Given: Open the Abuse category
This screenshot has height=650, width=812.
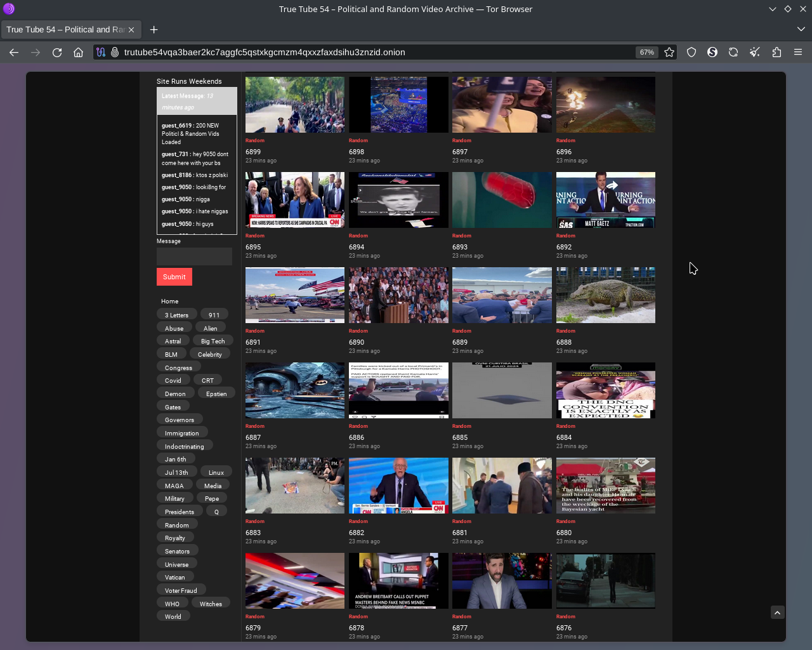Looking at the screenshot, I should (174, 328).
